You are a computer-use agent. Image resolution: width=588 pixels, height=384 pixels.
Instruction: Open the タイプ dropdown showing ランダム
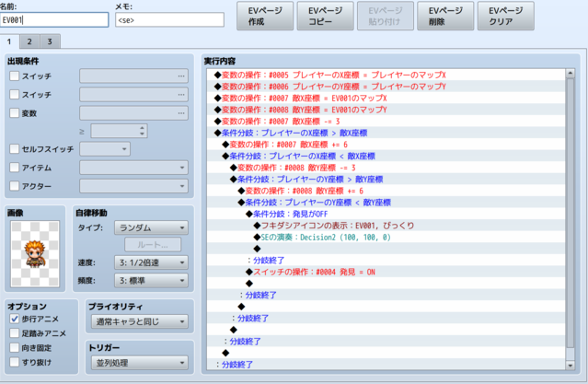[x=151, y=227]
